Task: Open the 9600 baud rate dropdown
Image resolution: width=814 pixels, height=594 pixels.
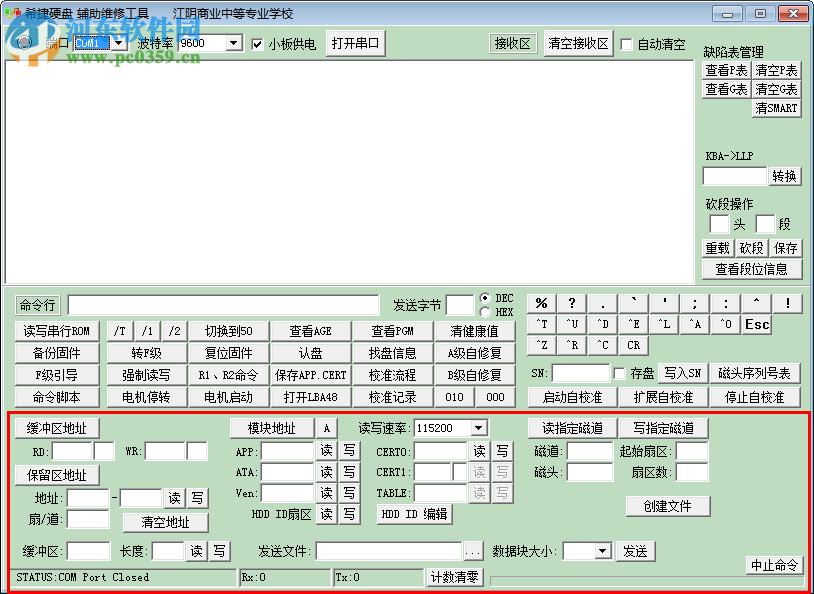Action: point(232,43)
